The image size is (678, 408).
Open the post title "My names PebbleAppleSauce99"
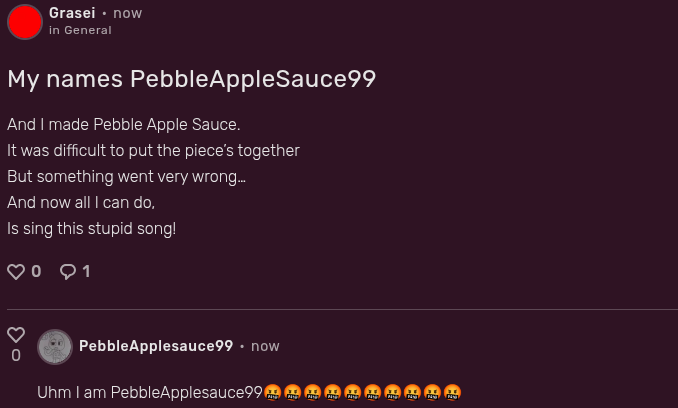(191, 79)
